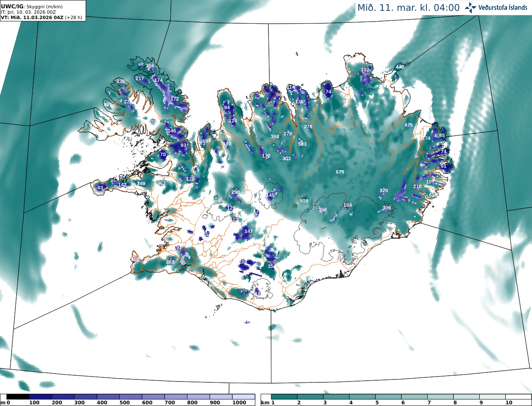Pick the 5–6 km legend swatch

[388, 397]
